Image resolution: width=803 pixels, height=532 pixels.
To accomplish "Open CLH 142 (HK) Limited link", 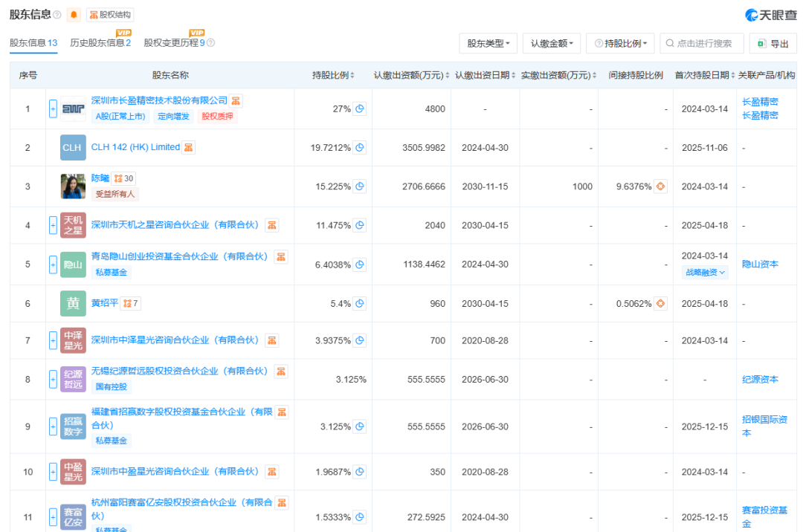I will pos(135,147).
